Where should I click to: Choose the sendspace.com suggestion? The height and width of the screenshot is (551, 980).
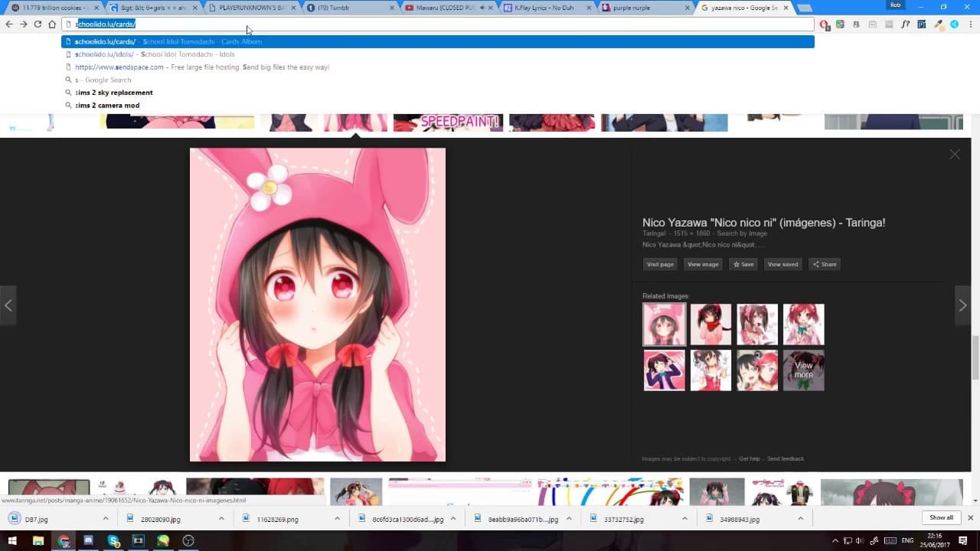(438, 67)
